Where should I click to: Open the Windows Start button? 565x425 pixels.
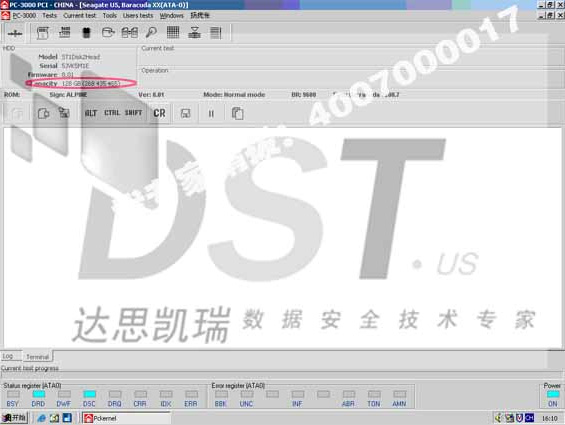pyautogui.click(x=14, y=418)
